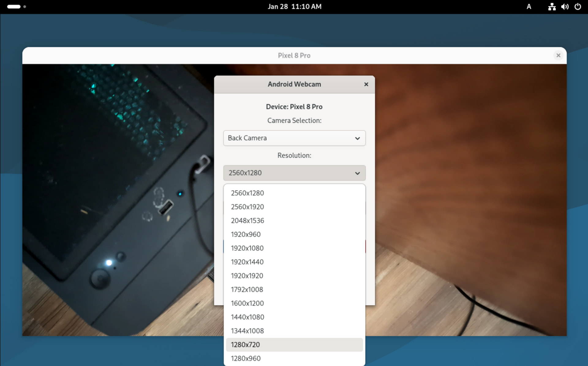Click keyboard input source indicator A
Image resolution: width=588 pixels, height=366 pixels.
tap(529, 7)
